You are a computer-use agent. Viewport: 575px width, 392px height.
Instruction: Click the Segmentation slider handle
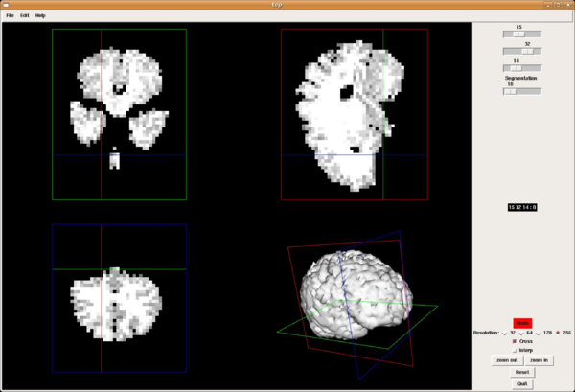point(510,92)
